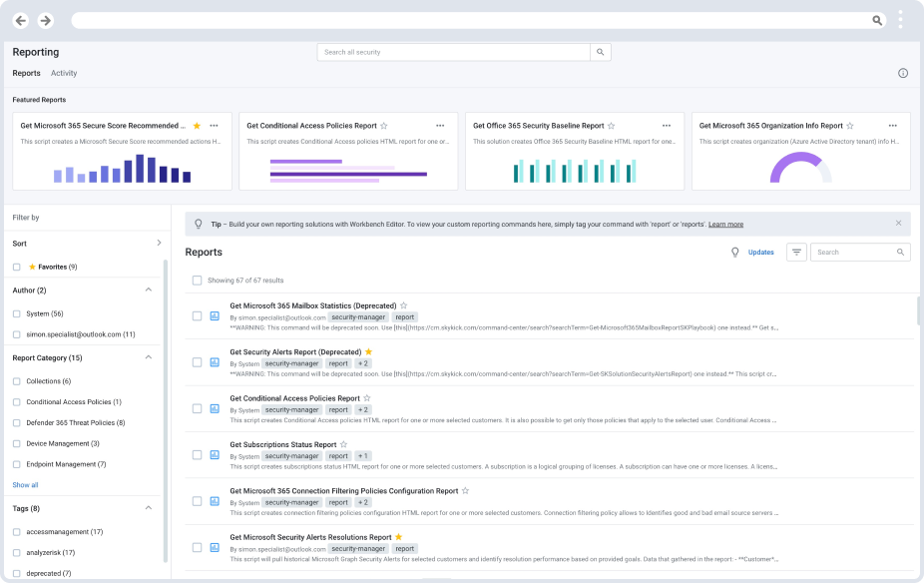Favorite the Conditional Access Policies featured card
Viewport: 924px width, 583px height.
(x=383, y=126)
